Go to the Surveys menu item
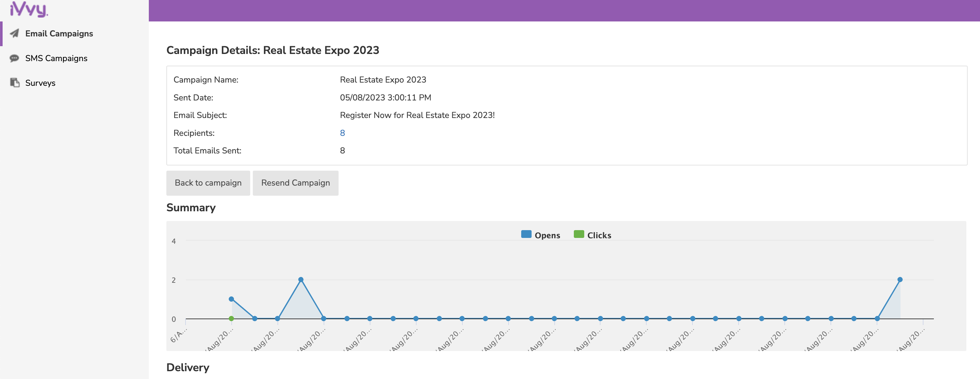The image size is (980, 379). coord(40,83)
